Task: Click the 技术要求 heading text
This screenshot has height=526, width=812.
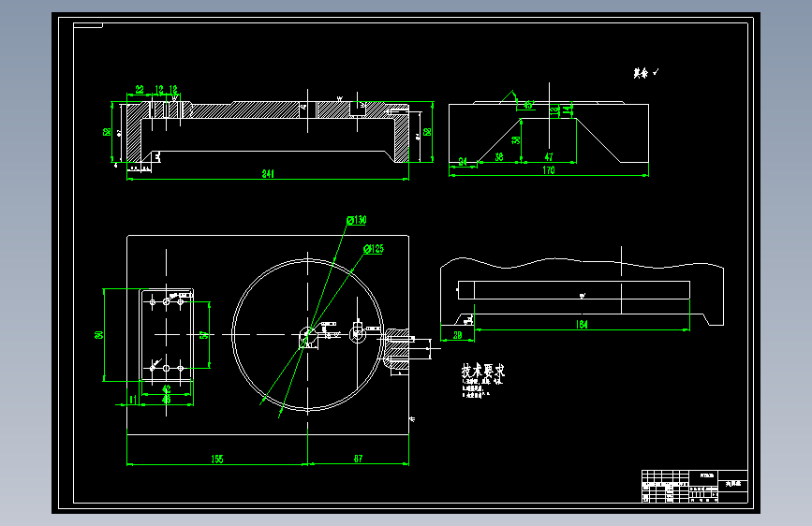Action: click(x=483, y=371)
